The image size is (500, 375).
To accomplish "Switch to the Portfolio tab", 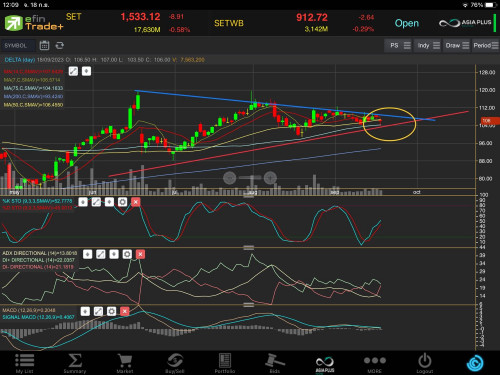I will (x=225, y=363).
